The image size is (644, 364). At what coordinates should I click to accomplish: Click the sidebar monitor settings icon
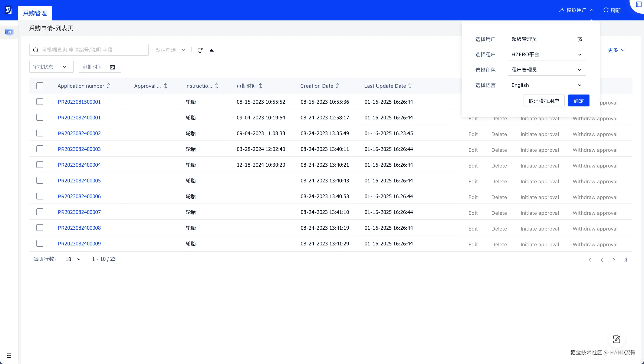click(x=9, y=32)
